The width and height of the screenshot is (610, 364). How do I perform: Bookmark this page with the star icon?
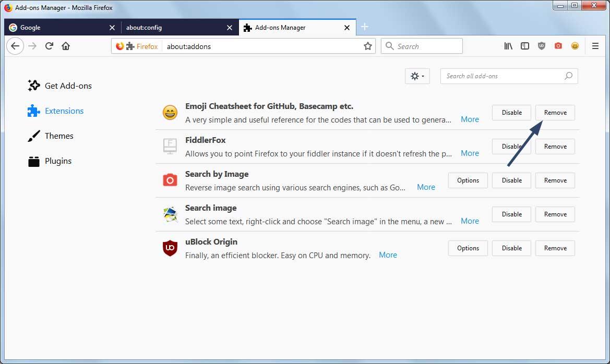[368, 46]
